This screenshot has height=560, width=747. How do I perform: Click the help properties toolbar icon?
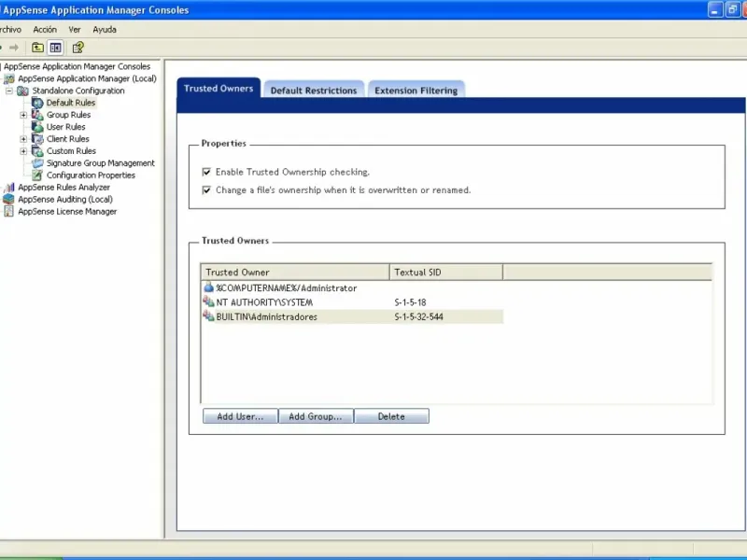(x=78, y=48)
